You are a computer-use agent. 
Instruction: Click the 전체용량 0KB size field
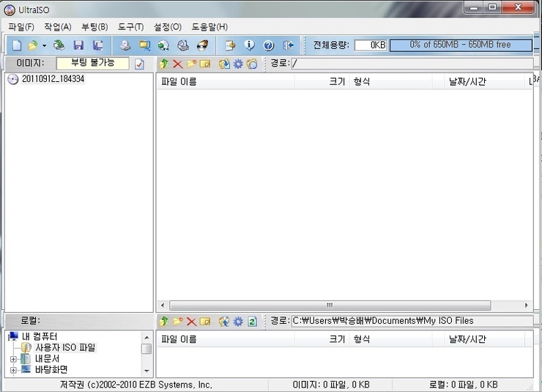tap(370, 45)
